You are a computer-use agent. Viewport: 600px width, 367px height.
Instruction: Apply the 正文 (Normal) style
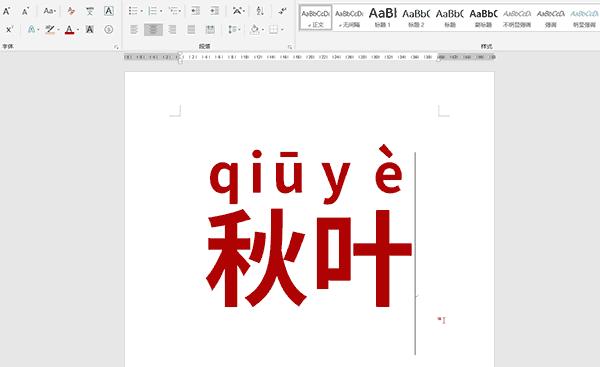click(x=316, y=18)
